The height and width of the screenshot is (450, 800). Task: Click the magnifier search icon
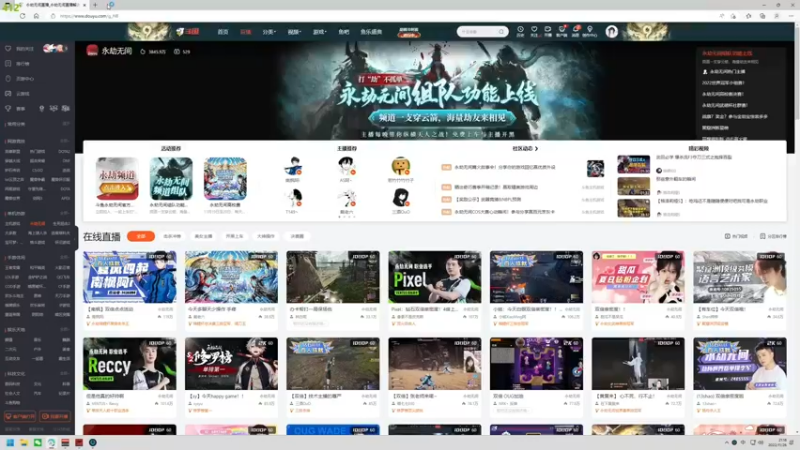click(502, 32)
